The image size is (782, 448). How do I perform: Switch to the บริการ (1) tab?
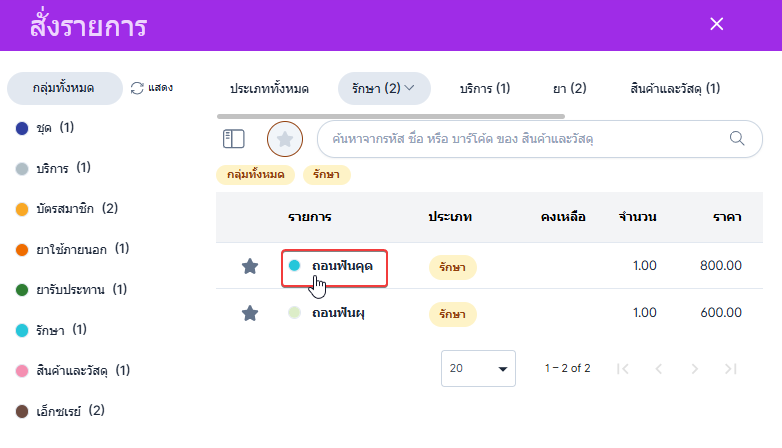point(485,88)
